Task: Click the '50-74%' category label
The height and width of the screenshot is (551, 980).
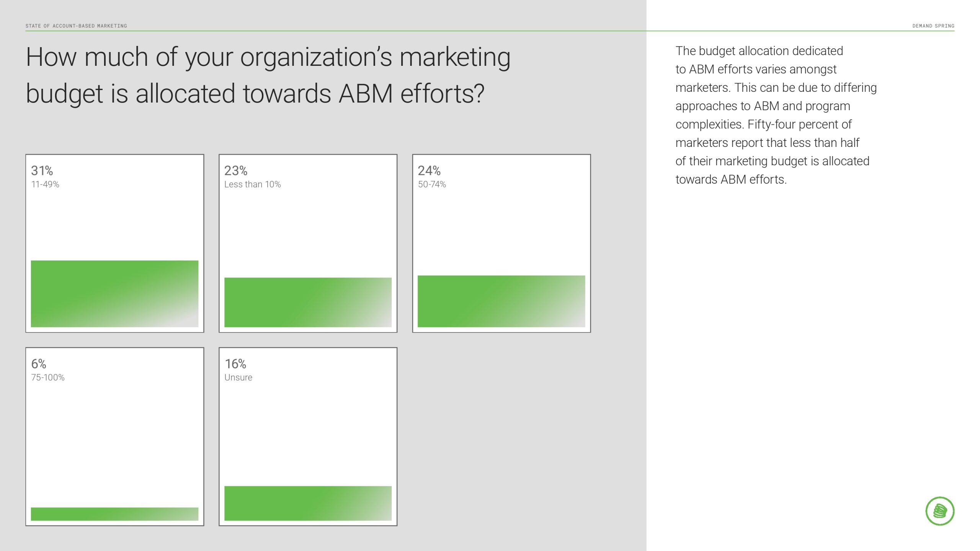Action: (432, 184)
